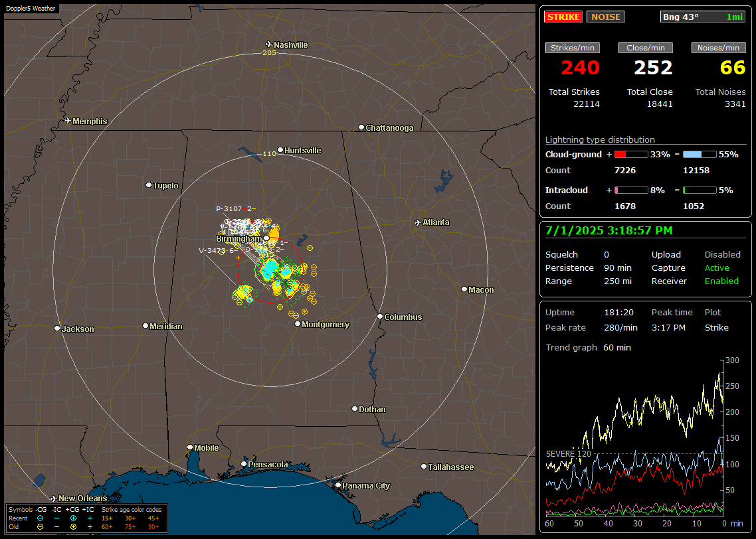Click the Chattanooga city marker dot
This screenshot has width=756, height=539.
click(x=361, y=127)
